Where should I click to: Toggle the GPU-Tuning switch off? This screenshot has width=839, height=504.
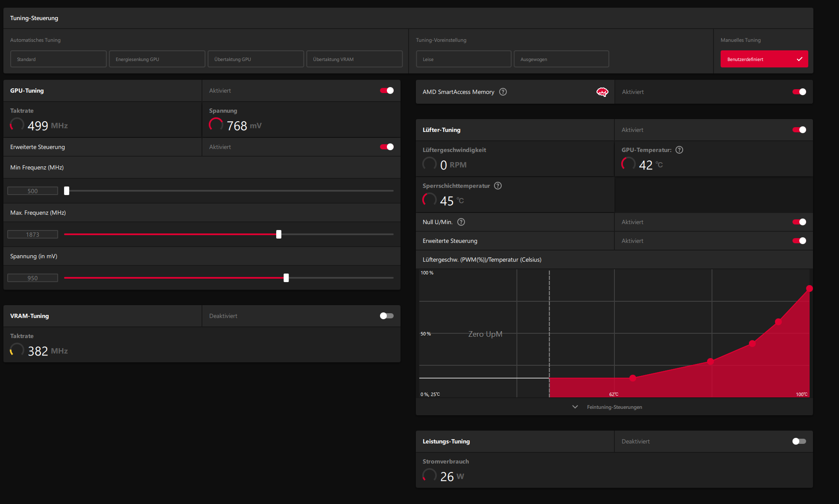point(387,90)
